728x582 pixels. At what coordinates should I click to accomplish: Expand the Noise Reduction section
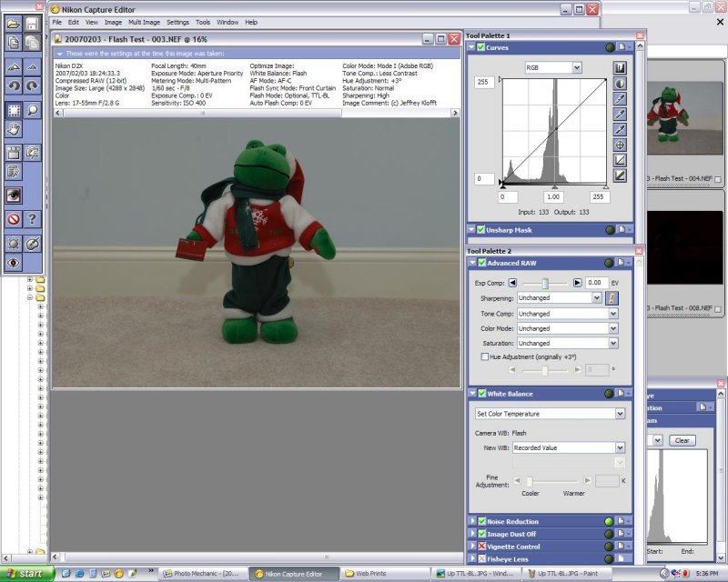[472, 521]
